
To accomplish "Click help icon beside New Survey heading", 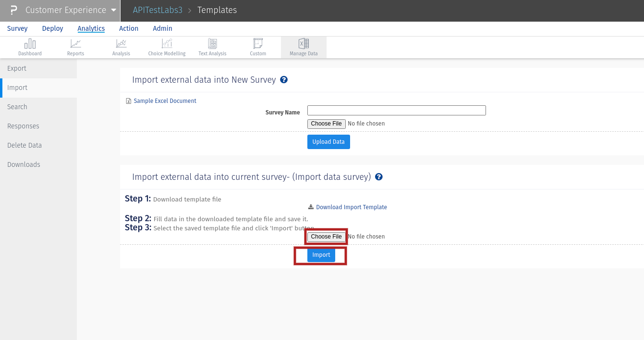I will [284, 80].
